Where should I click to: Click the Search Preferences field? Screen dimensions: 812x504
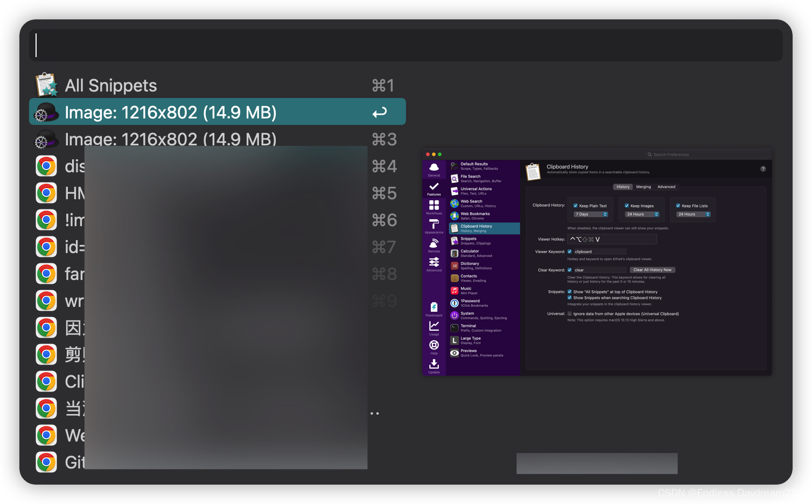[x=706, y=155]
